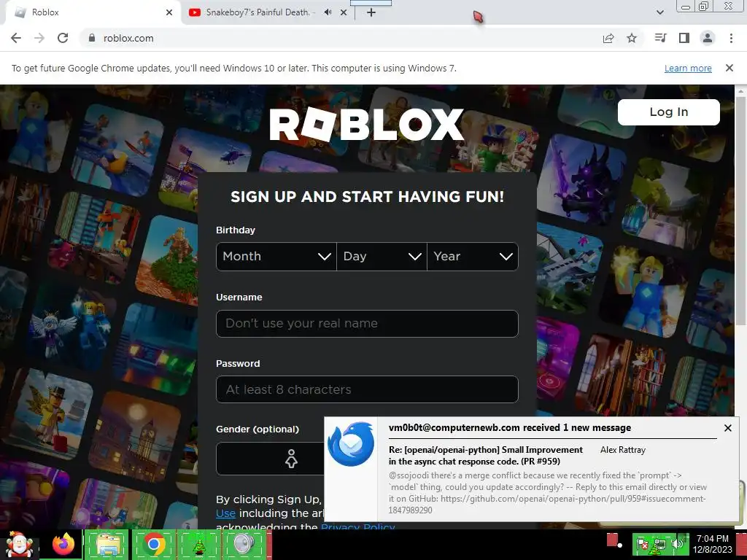Follow the Learn more link
The image size is (747, 560).
pyautogui.click(x=688, y=68)
